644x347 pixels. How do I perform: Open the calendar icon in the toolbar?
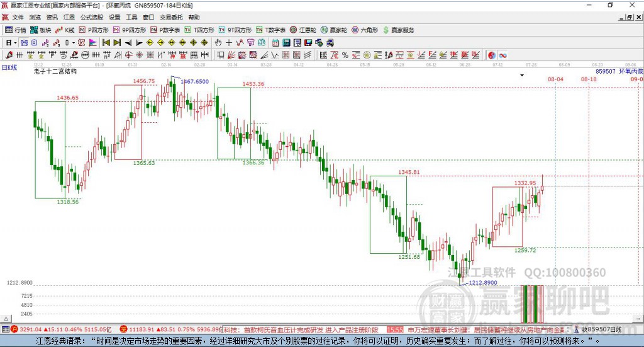(x=275, y=43)
